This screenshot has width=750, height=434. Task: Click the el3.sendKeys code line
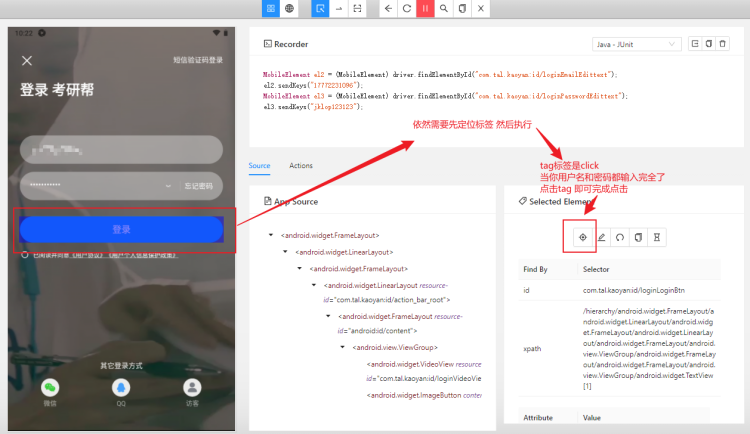coord(313,107)
